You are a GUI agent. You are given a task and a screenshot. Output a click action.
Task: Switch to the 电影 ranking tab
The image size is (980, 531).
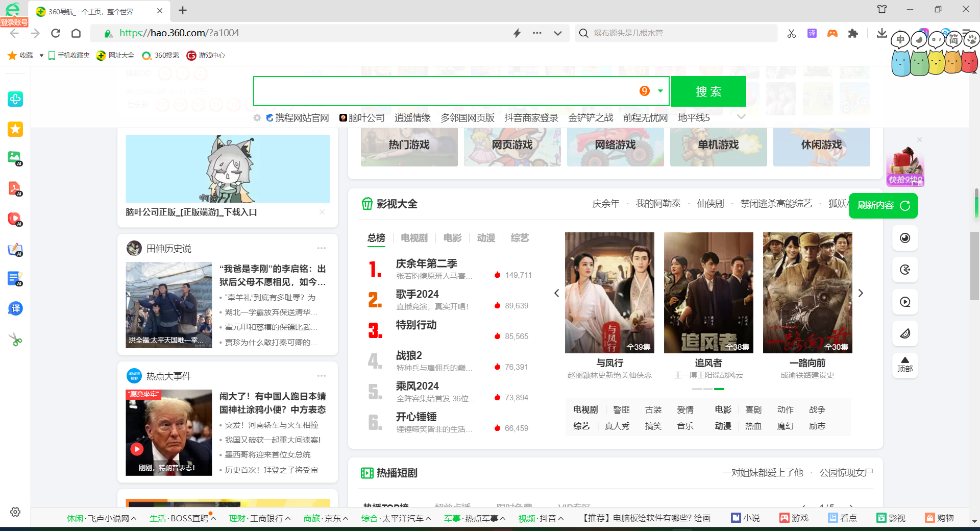point(452,238)
